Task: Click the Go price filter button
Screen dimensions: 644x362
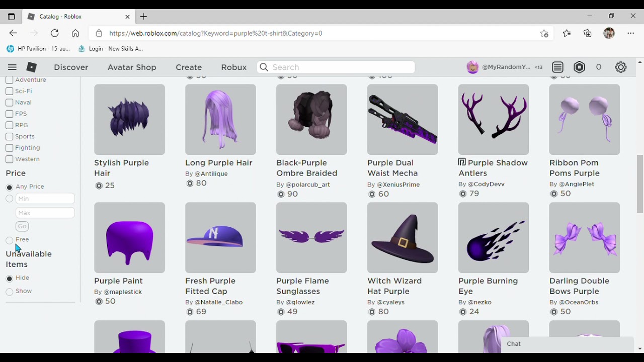Action: 22,226
